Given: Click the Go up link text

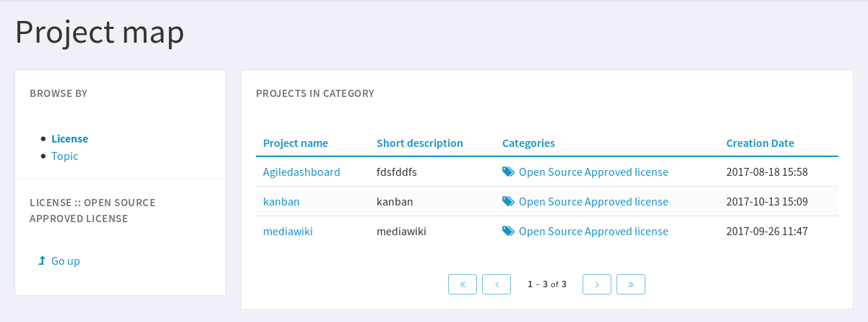Looking at the screenshot, I should 66,261.
